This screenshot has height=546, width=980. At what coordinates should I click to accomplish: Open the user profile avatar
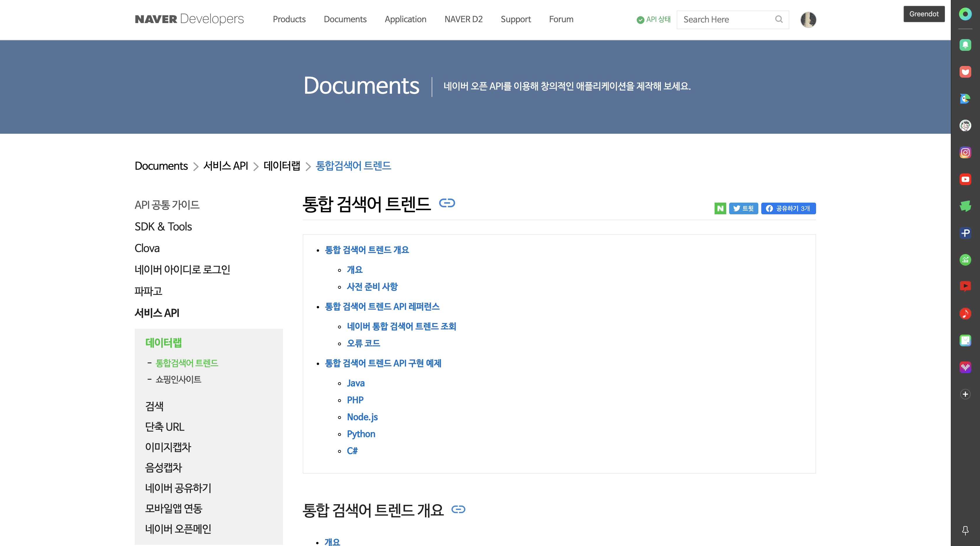pos(808,20)
